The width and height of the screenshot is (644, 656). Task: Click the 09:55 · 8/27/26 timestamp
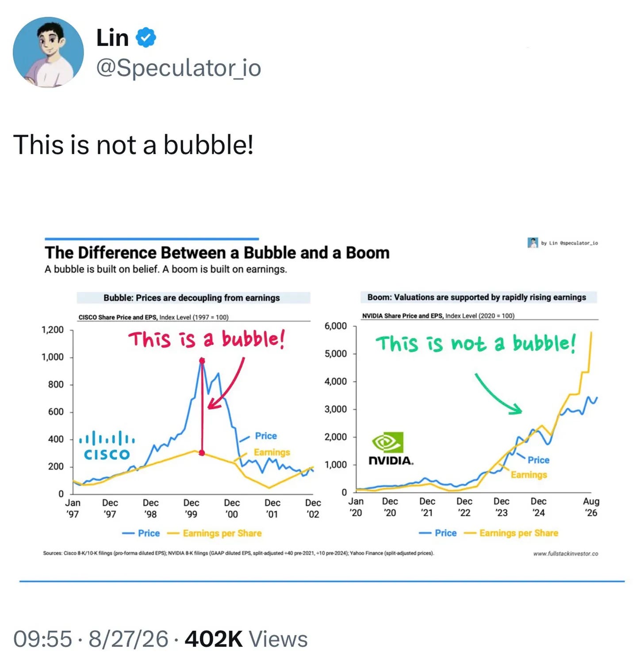[x=91, y=639]
